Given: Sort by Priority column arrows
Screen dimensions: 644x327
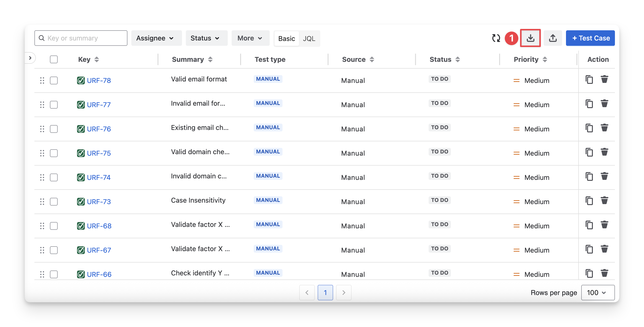Looking at the screenshot, I should point(545,60).
